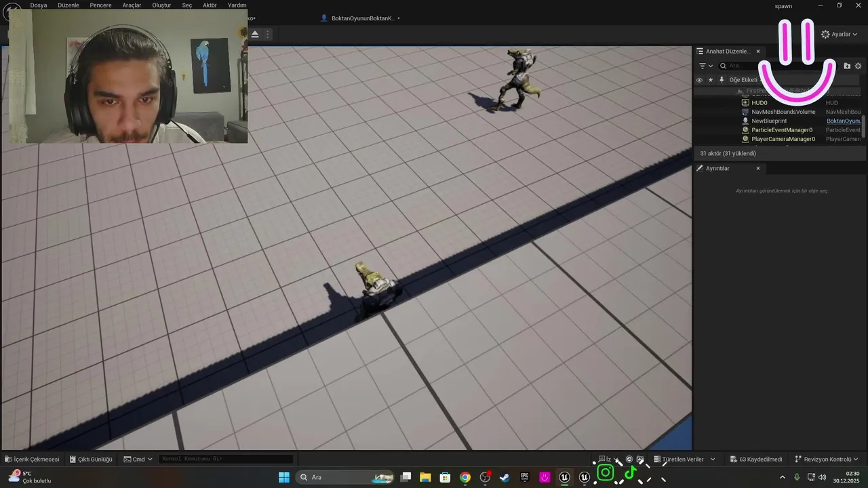Click the 63 Kaydedilmedi unsaved button
This screenshot has width=868, height=488.
pyautogui.click(x=756, y=460)
